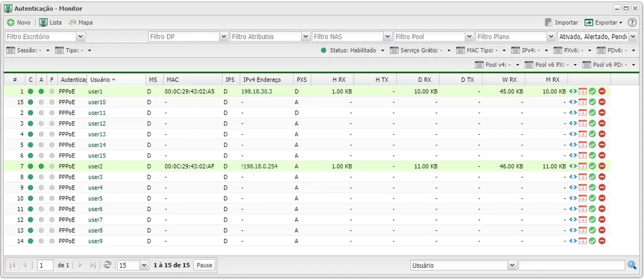This screenshot has height=279, width=644.
Task: Go to last page arrow
Action: [x=93, y=265]
